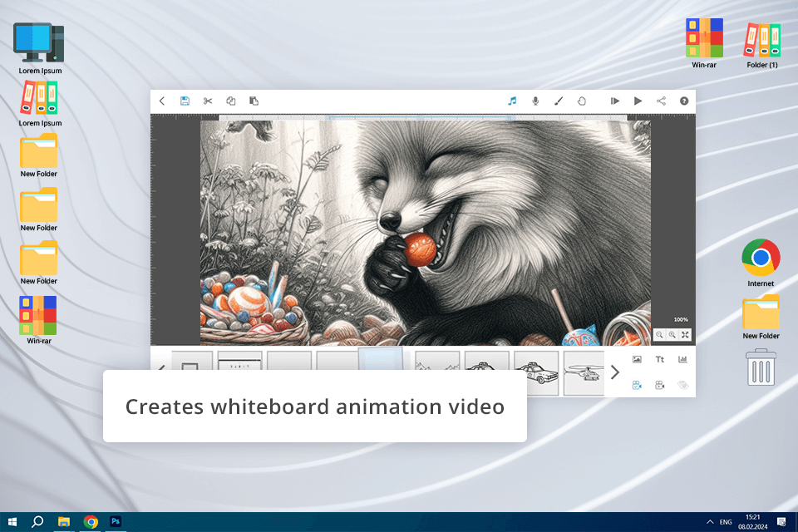Choose the drawing hand icon
Screen dimensions: 798x532
(582, 101)
